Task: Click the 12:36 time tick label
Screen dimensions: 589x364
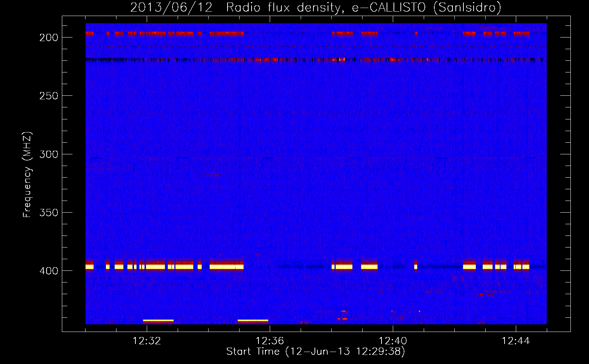Action: pos(270,341)
